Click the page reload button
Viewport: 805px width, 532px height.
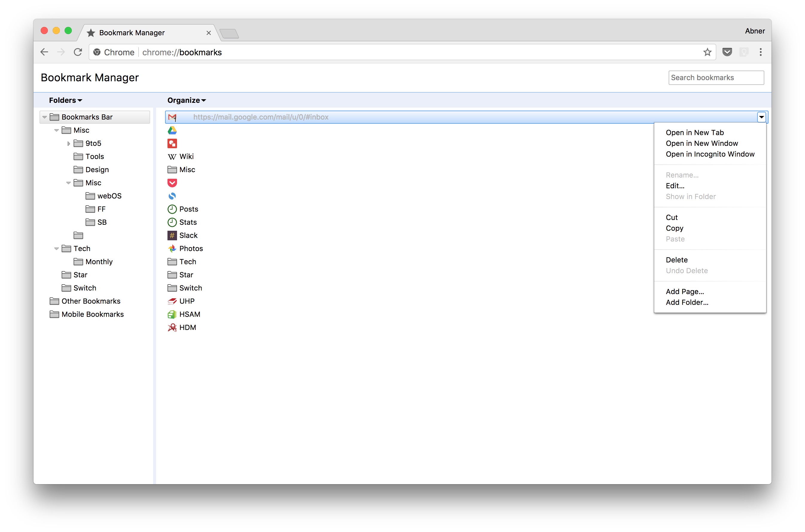78,52
